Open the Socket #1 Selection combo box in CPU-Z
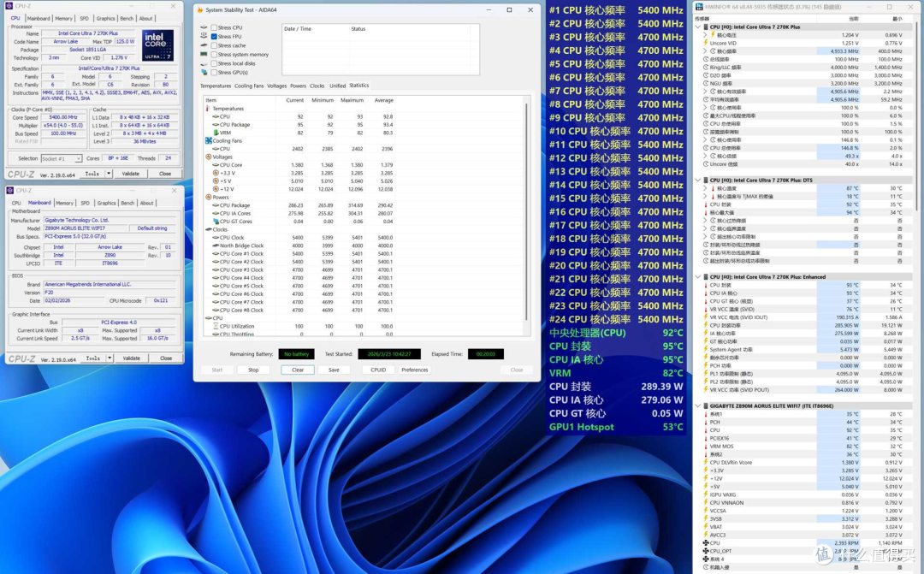 click(x=62, y=158)
